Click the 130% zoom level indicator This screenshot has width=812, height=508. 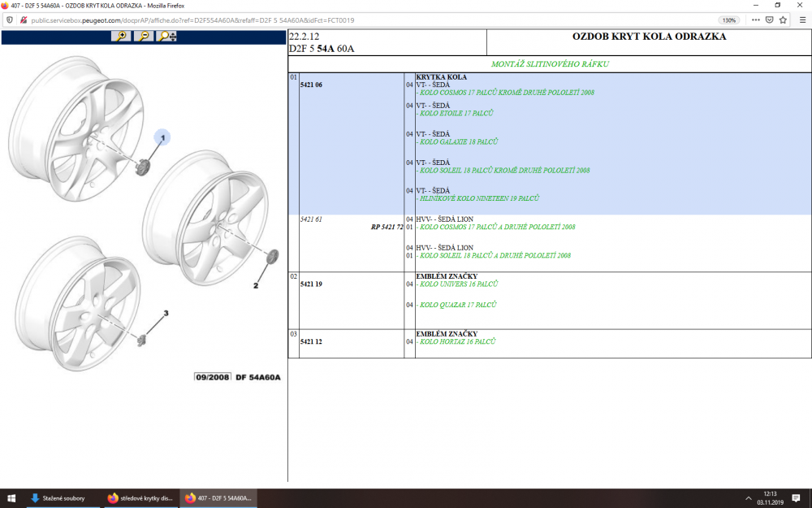[x=728, y=20]
